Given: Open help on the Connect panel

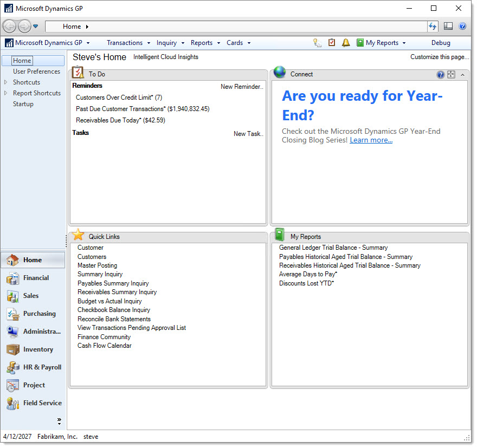Looking at the screenshot, I should coord(441,74).
